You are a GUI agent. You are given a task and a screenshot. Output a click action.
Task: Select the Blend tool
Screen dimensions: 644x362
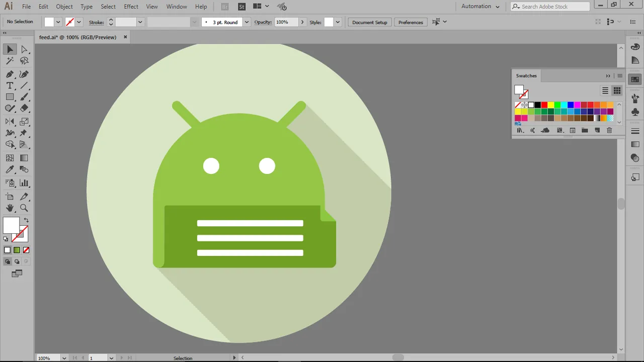(24, 170)
